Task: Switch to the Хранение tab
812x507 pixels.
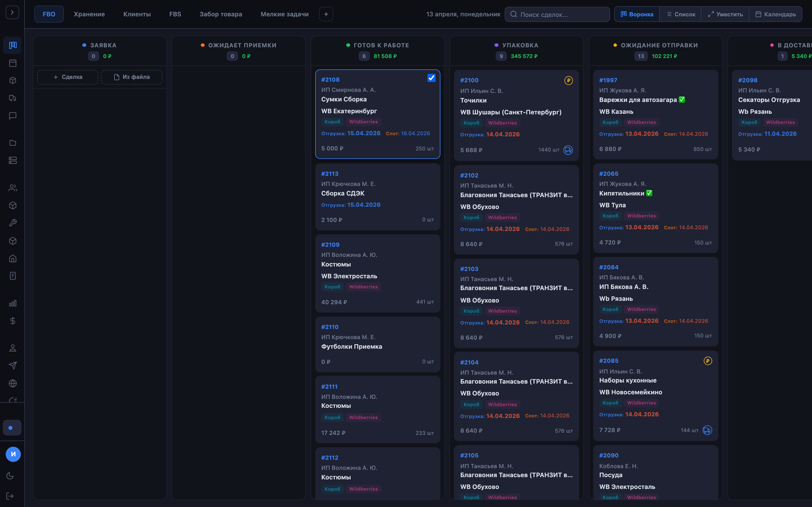Action: (x=89, y=14)
